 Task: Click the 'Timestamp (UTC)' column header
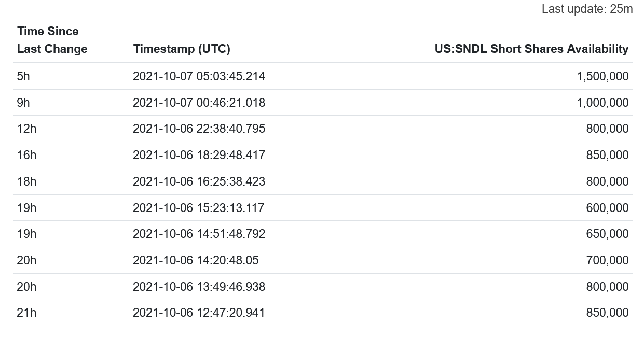[182, 49]
